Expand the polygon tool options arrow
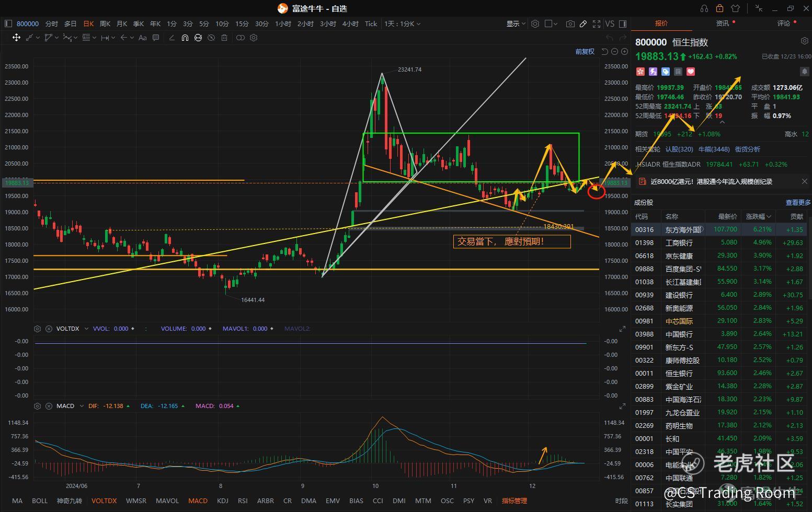 pyautogui.click(x=57, y=38)
